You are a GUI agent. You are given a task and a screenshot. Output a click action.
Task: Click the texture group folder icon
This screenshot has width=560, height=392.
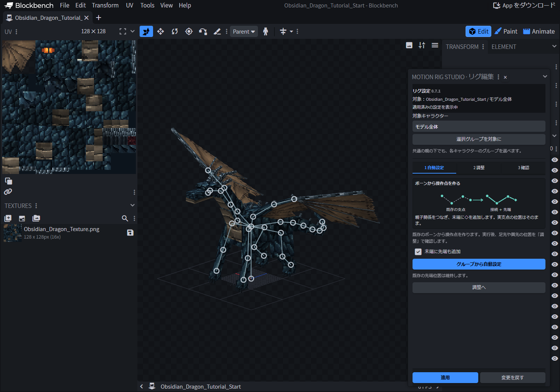tap(36, 218)
